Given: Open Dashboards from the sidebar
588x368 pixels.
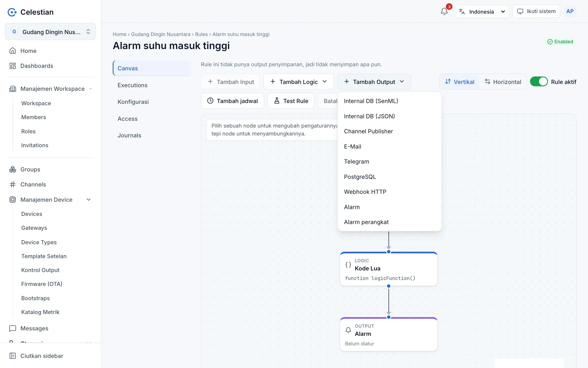Looking at the screenshot, I should click(x=50, y=66).
